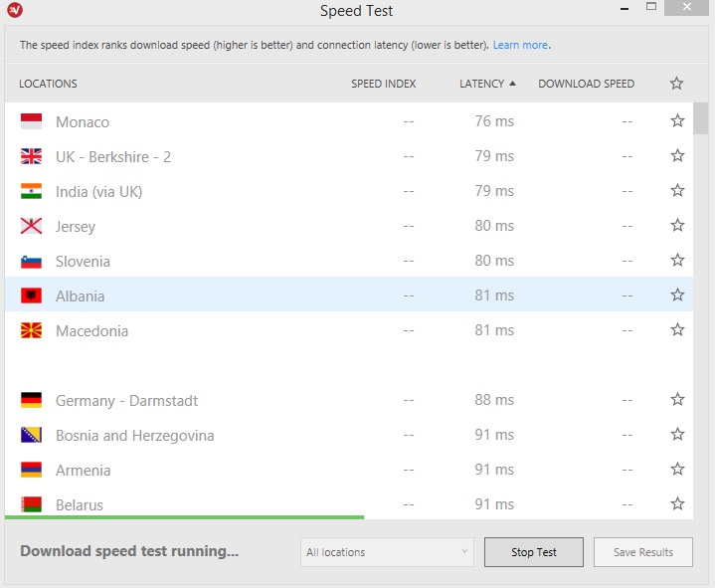This screenshot has height=588, width=715.
Task: Select the Jersey location name
Action: tap(76, 227)
